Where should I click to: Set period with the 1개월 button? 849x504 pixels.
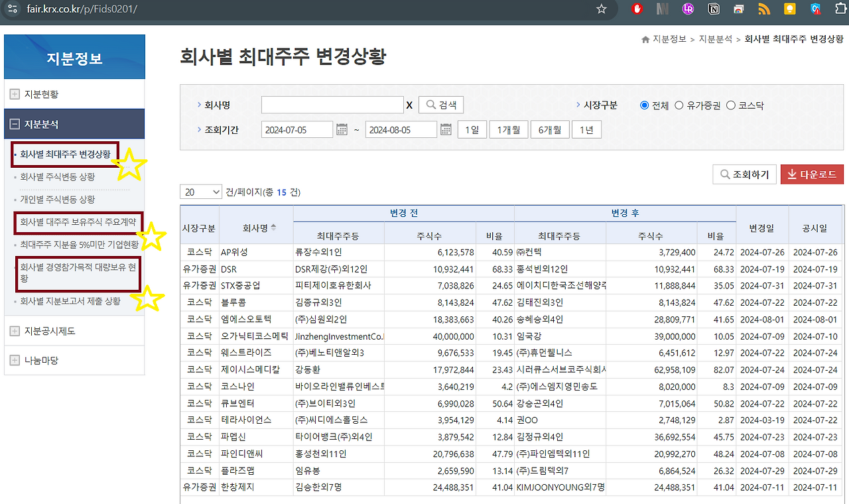(509, 129)
